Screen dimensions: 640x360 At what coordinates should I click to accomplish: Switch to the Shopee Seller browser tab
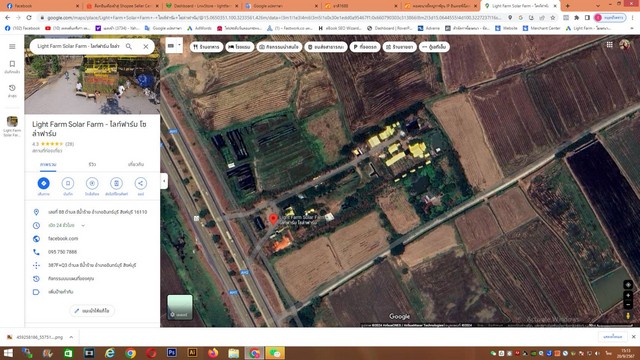pyautogui.click(x=121, y=6)
